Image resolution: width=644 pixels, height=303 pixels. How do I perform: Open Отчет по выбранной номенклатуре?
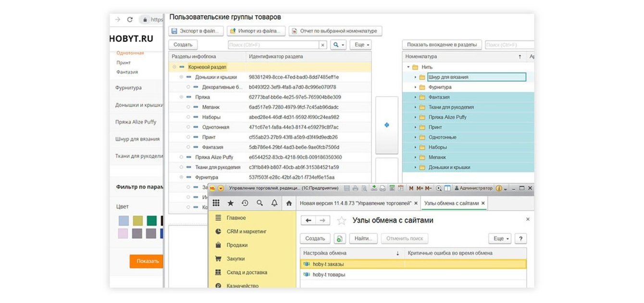[x=335, y=31]
